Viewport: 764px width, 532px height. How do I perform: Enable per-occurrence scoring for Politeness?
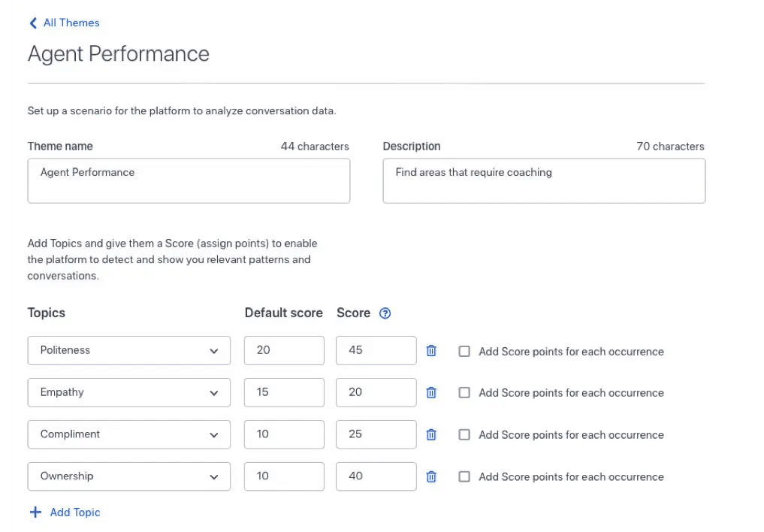click(x=464, y=351)
